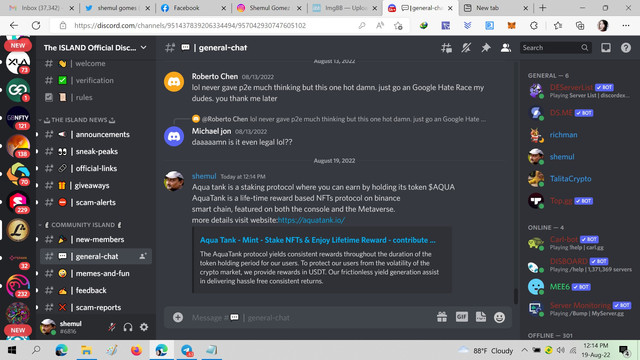The width and height of the screenshot is (640, 360).
Task: Click the plus attachment button in message bar
Action: [x=178, y=317]
